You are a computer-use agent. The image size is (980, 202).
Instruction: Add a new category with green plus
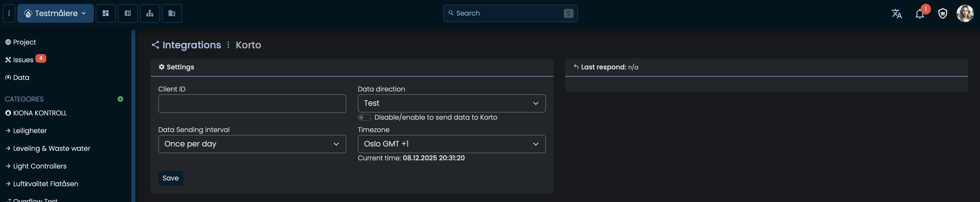[121, 99]
